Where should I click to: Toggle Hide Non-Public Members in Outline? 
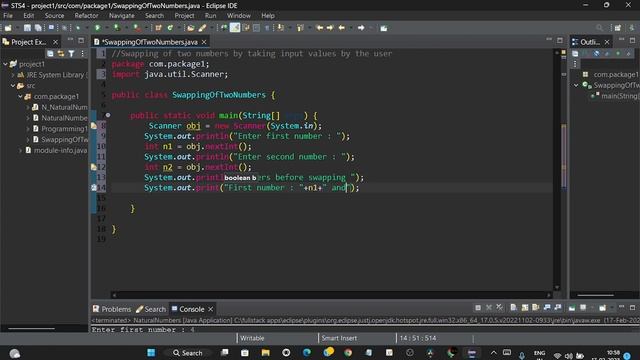click(618, 53)
